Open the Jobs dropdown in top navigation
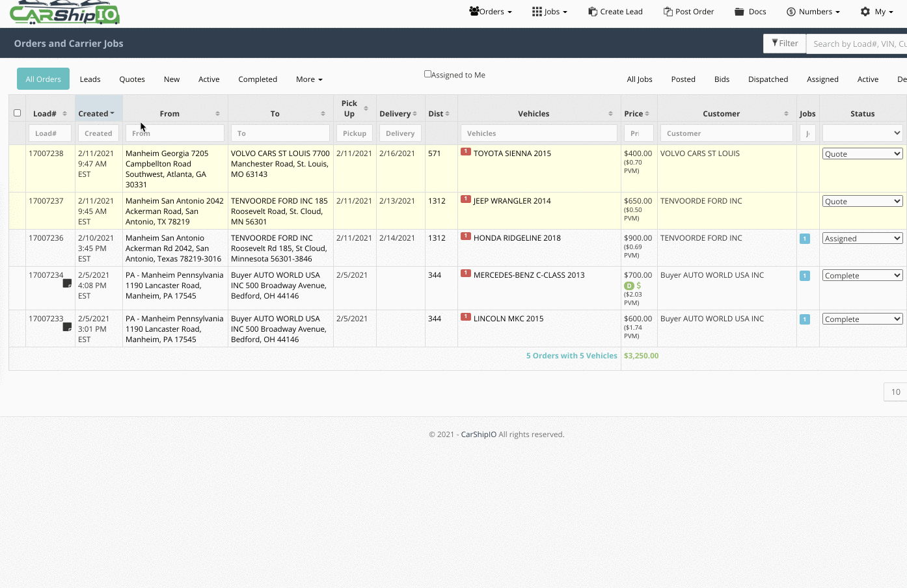907x588 pixels. click(x=550, y=12)
